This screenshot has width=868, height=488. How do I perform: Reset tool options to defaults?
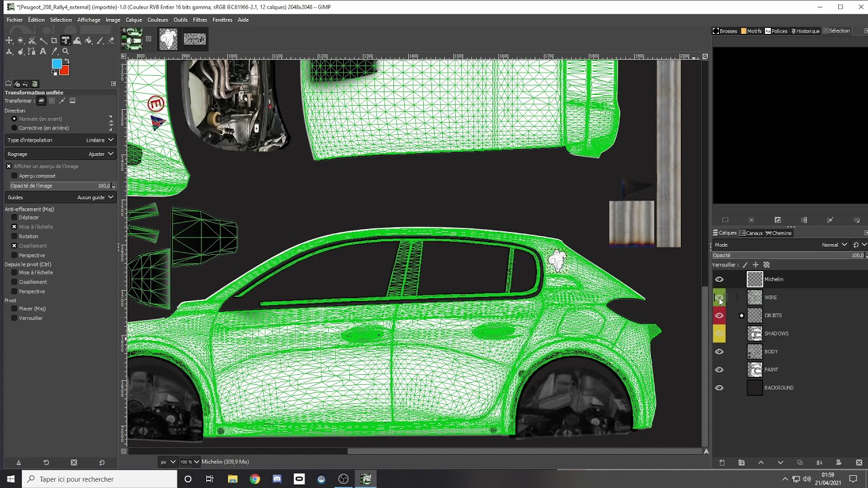tap(102, 462)
